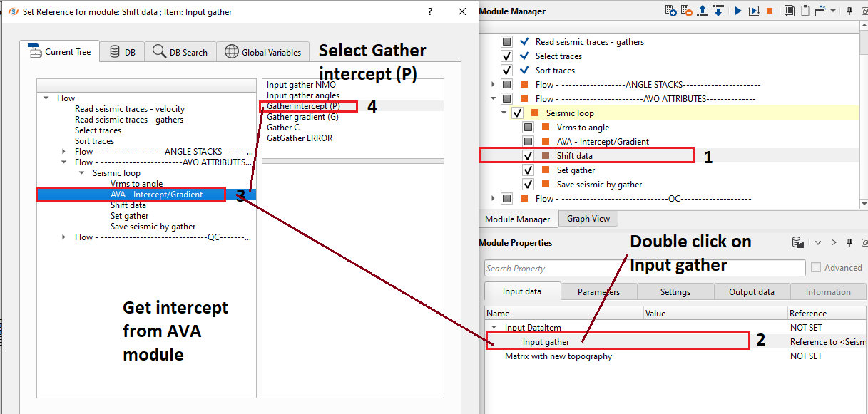868x414 pixels.
Task: Switch to the Settings tab
Action: click(675, 291)
